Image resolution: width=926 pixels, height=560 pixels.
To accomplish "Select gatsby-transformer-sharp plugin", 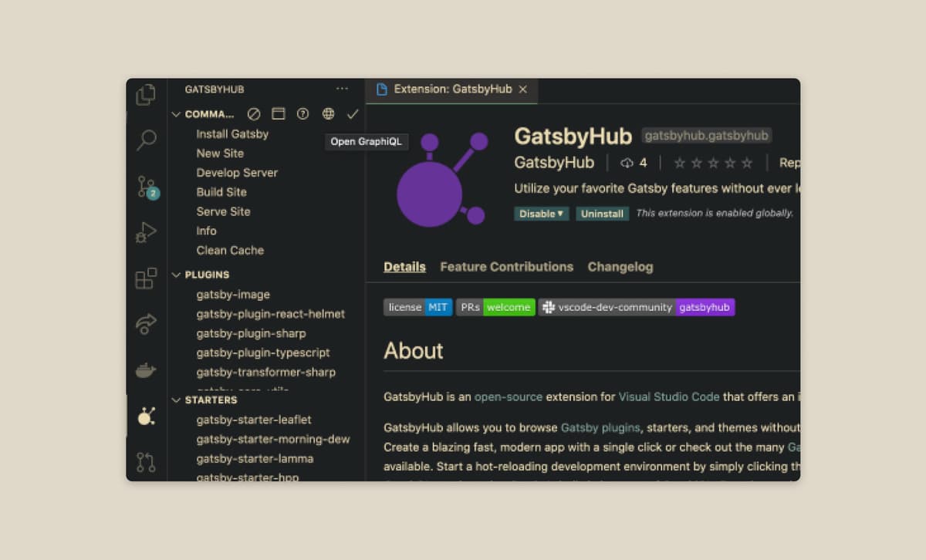I will 266,372.
